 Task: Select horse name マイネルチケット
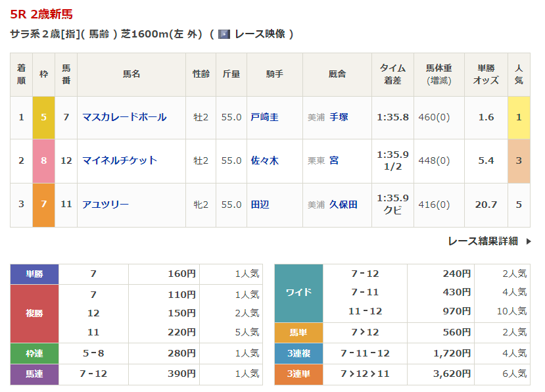click(x=120, y=160)
